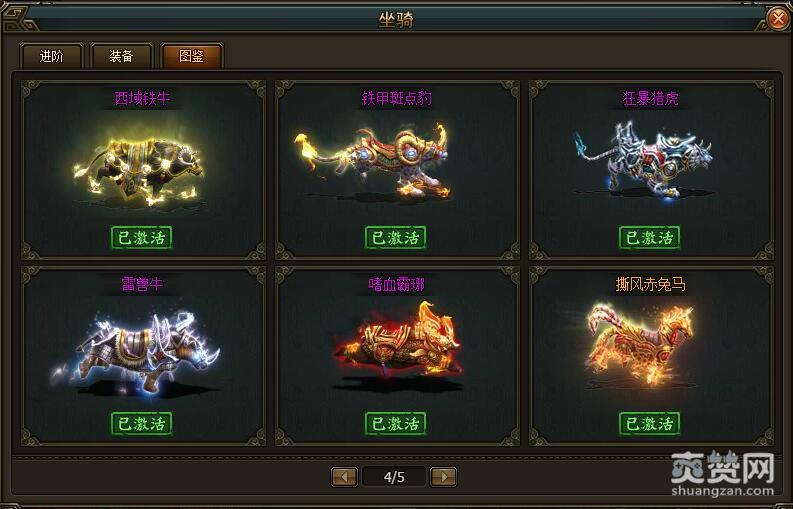Switch to the 进阶 tab

(x=51, y=56)
